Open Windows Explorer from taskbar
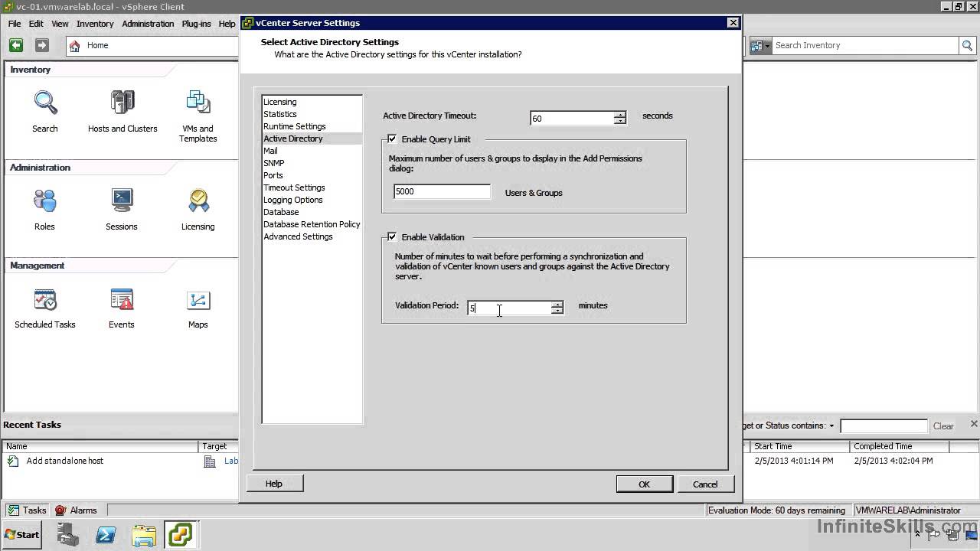Image resolution: width=980 pixels, height=551 pixels. (x=144, y=535)
